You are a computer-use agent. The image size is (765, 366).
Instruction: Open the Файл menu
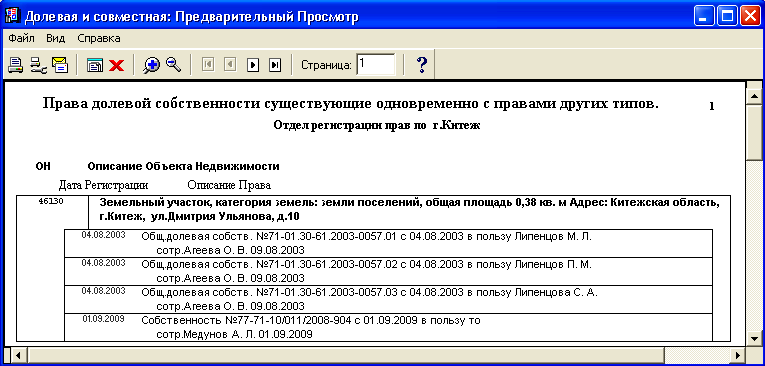21,38
